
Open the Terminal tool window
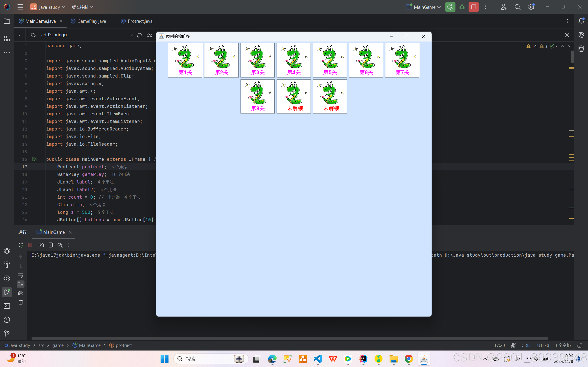[7, 306]
